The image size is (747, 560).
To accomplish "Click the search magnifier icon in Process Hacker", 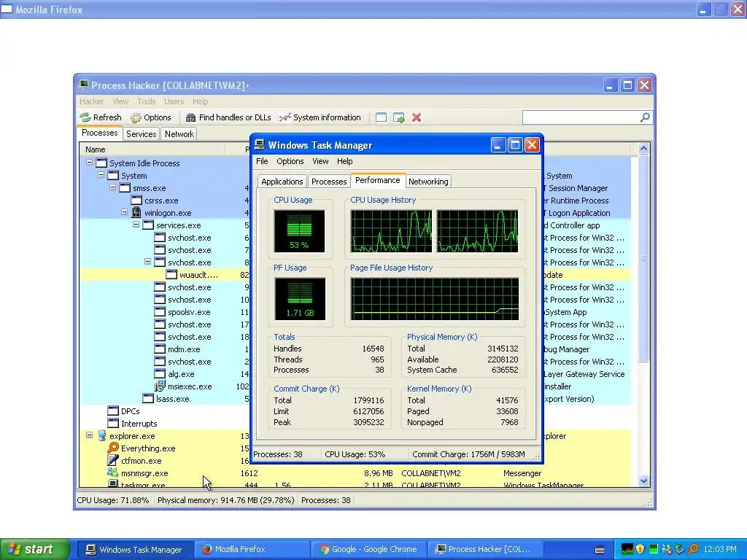I will point(645,117).
